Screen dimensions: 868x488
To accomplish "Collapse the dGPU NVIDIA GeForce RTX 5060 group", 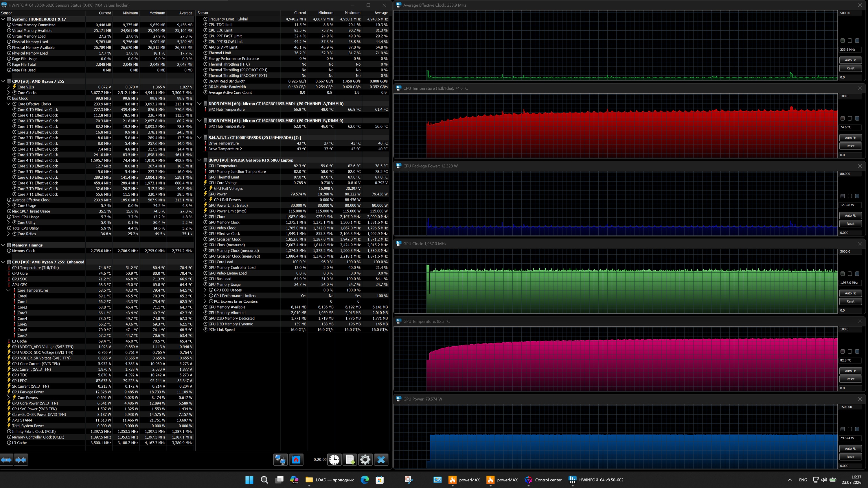I will pos(199,160).
